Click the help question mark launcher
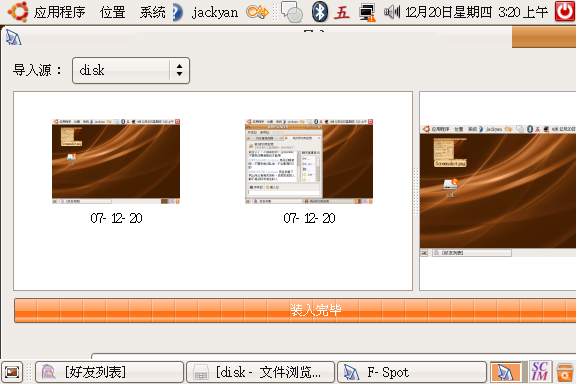576x384 pixels. point(178,12)
